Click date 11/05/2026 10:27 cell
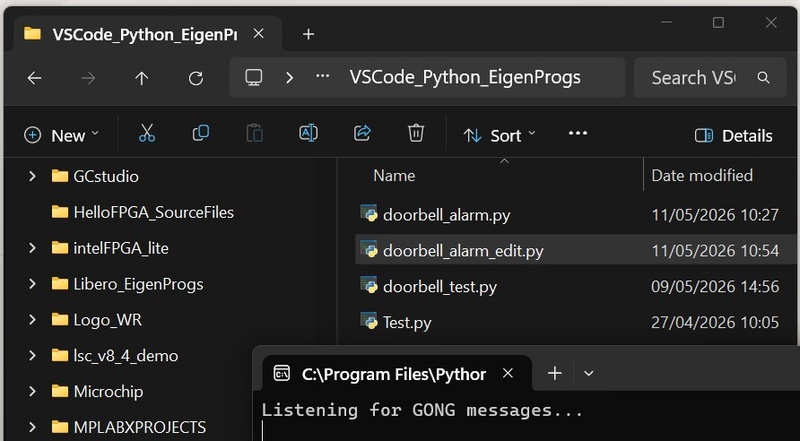This screenshot has width=800, height=441. click(715, 215)
